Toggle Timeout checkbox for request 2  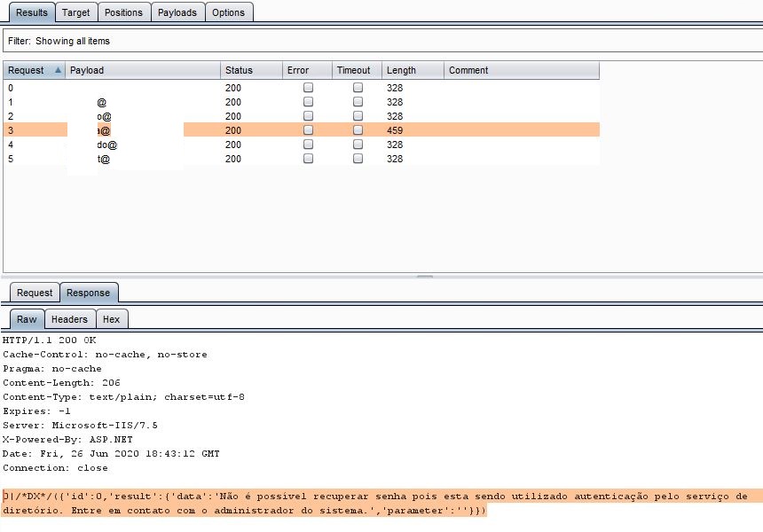358,116
